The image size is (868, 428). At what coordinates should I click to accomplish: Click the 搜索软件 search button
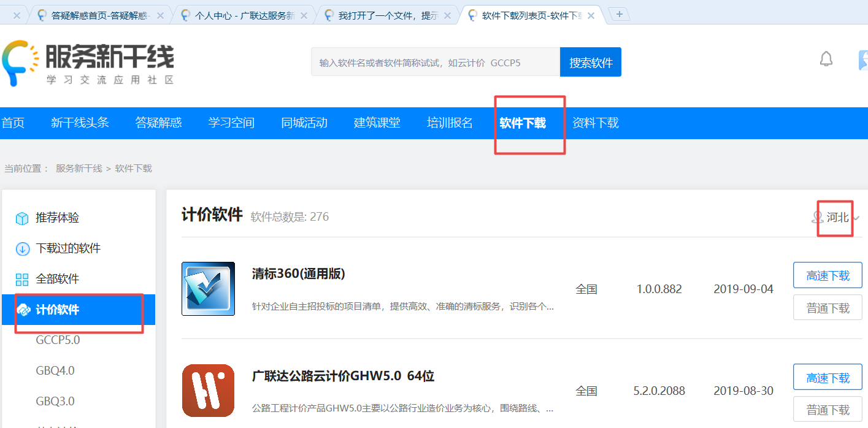[x=591, y=63]
